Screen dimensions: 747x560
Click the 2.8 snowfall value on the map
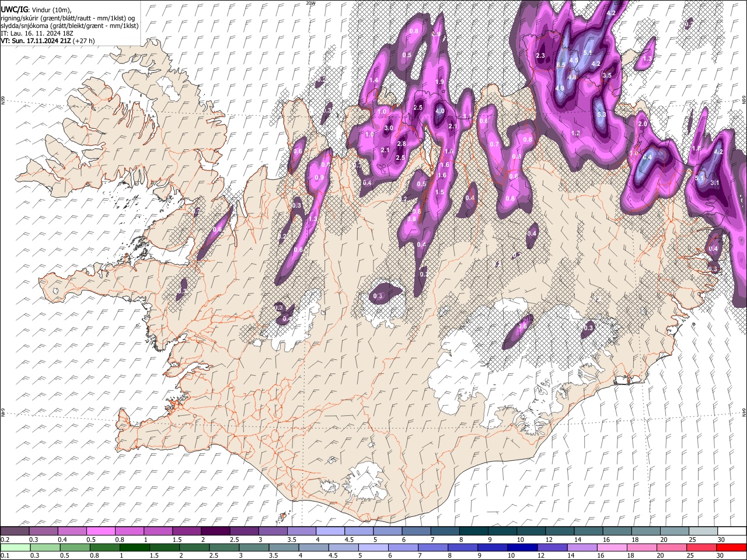tap(401, 143)
